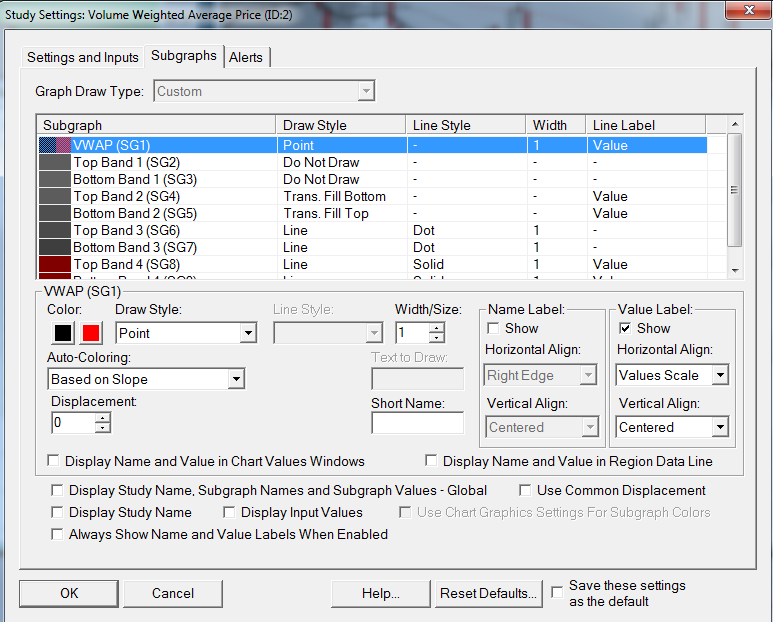
Task: Click the Line Label column header
Action: tap(646, 125)
